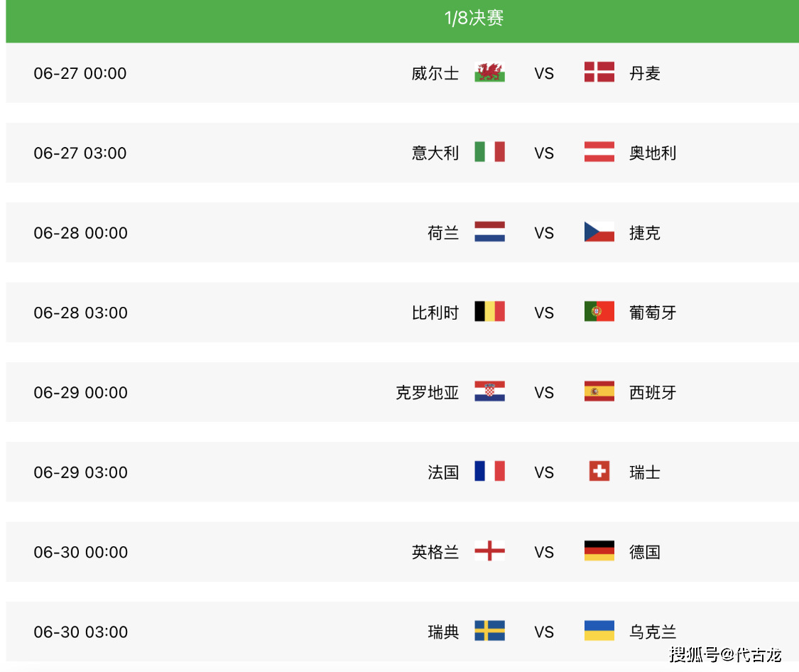Select the Germany flag beside 德国
799x672 pixels.
pyautogui.click(x=599, y=551)
